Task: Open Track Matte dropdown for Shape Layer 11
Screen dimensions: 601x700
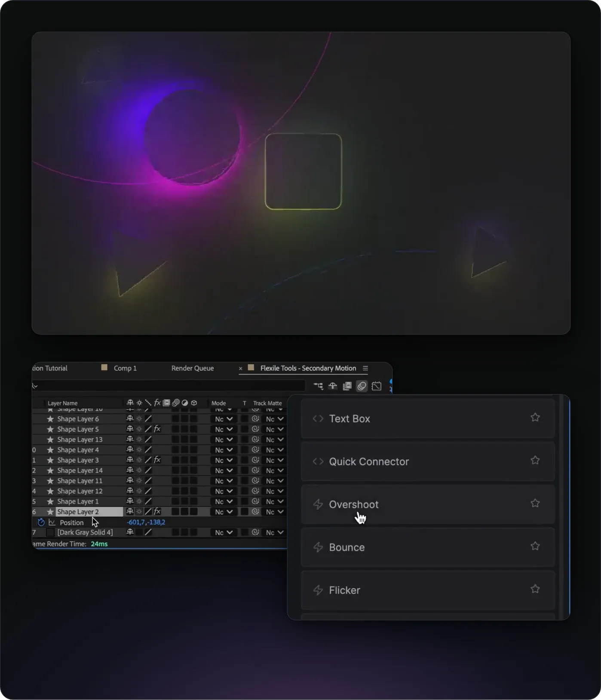Action: coord(275,481)
